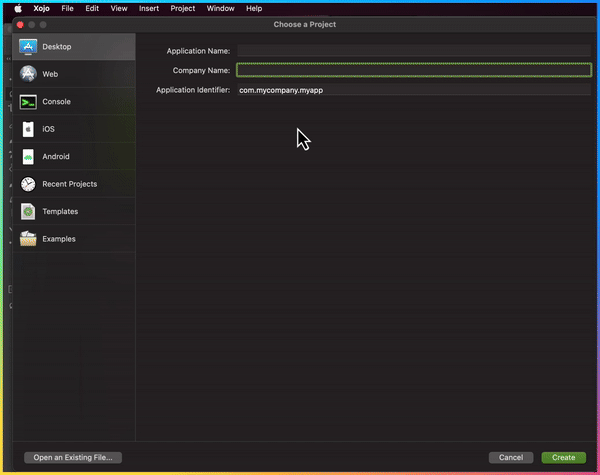
Task: Close the dialog with the red button
Action: 20,25
